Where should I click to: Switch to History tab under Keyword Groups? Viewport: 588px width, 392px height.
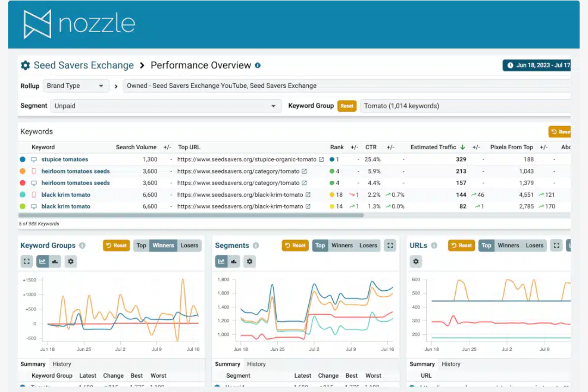click(x=62, y=364)
